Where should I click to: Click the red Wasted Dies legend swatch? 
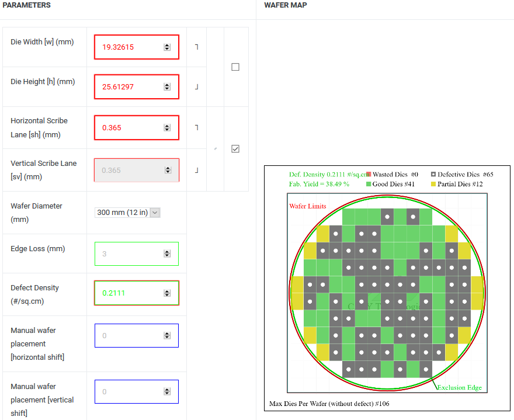tap(369, 175)
